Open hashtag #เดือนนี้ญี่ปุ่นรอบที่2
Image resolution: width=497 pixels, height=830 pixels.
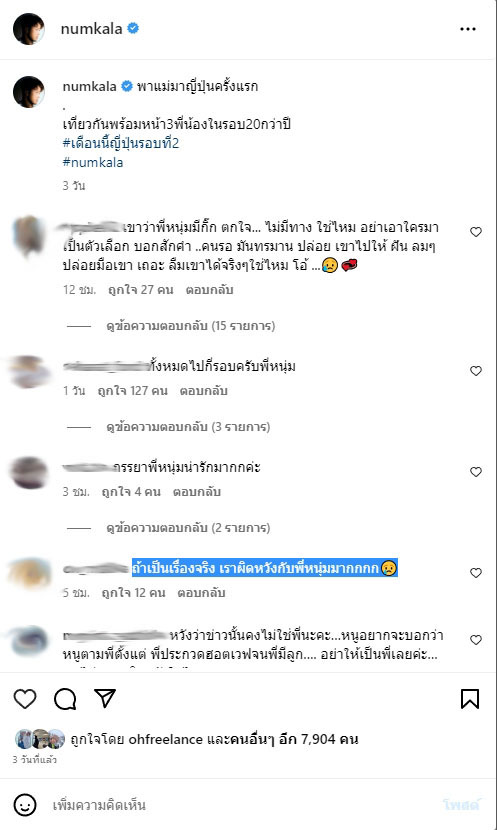click(121, 143)
